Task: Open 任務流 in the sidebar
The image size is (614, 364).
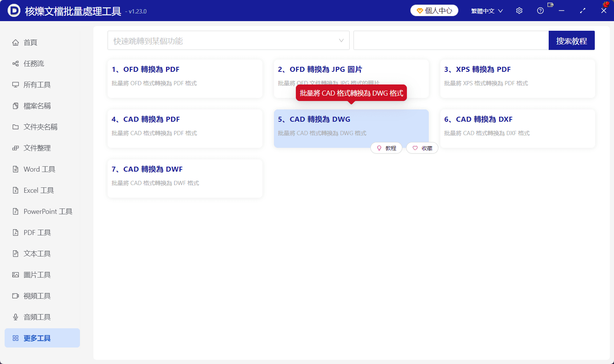Action: [x=42, y=63]
